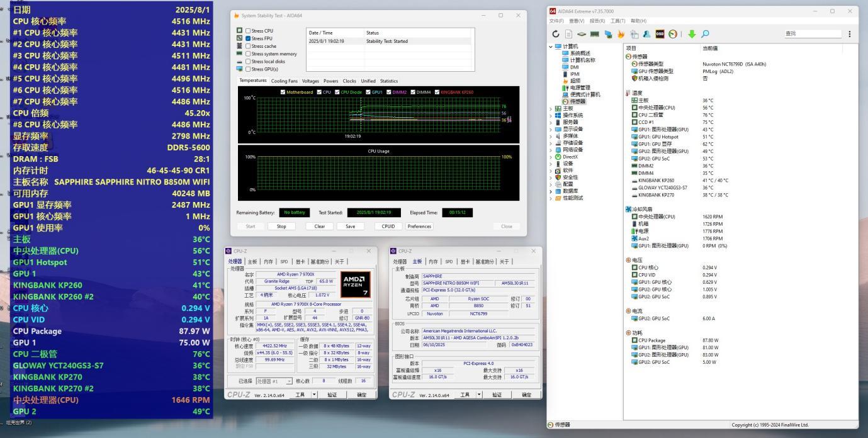Enable the Stress CPU checkbox
This screenshot has height=438, width=868.
[x=248, y=31]
